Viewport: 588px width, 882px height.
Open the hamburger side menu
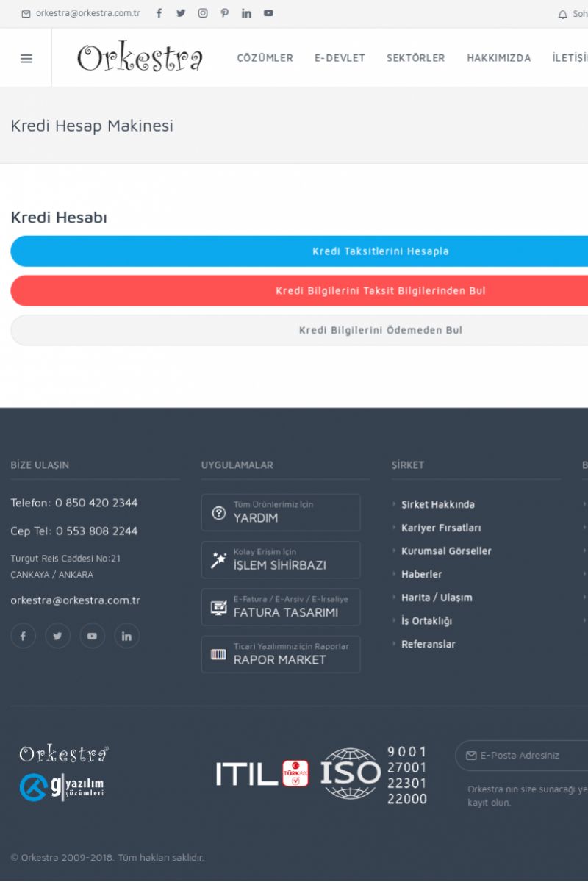pyautogui.click(x=26, y=59)
